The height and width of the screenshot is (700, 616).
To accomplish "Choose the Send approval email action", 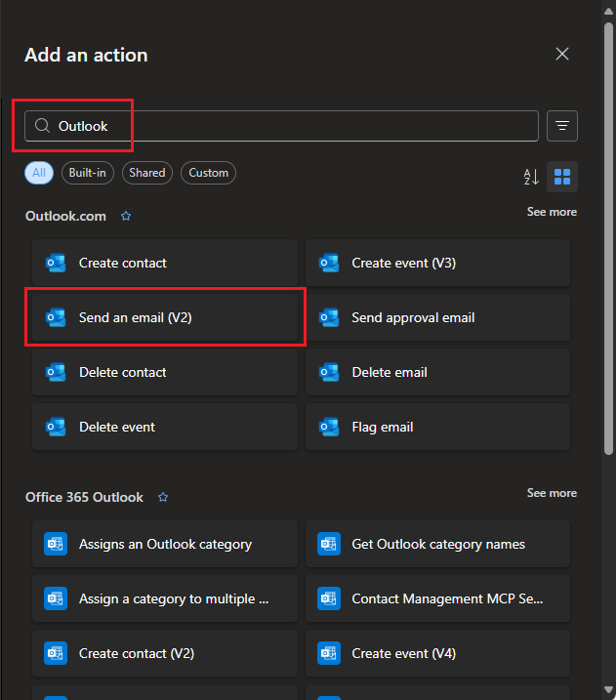I will point(437,317).
